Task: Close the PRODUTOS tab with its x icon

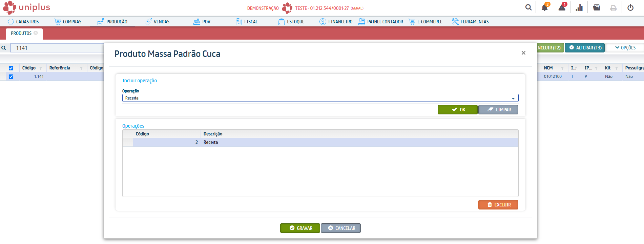Action: 36,33
